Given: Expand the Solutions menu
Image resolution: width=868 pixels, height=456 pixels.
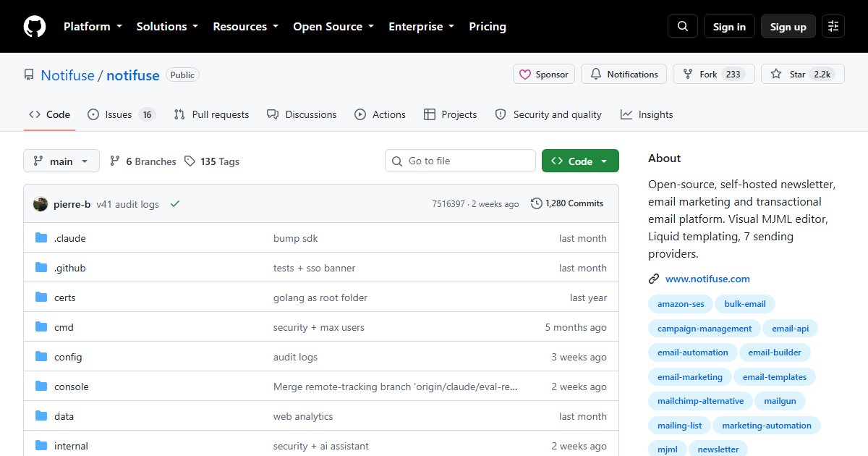Looking at the screenshot, I should [x=167, y=27].
